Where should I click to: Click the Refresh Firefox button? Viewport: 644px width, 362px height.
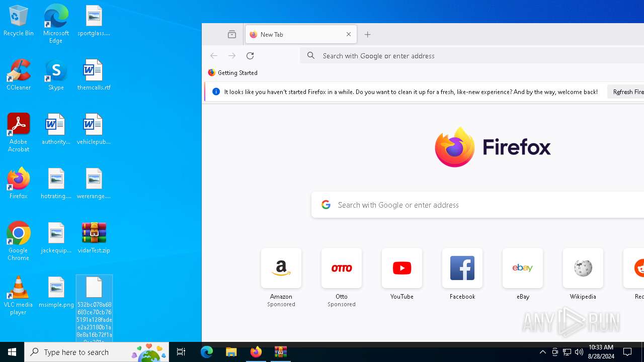[626, 92]
